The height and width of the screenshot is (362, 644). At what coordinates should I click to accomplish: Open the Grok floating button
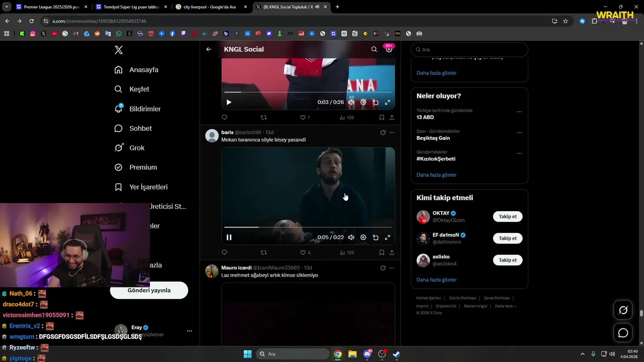[623, 310]
